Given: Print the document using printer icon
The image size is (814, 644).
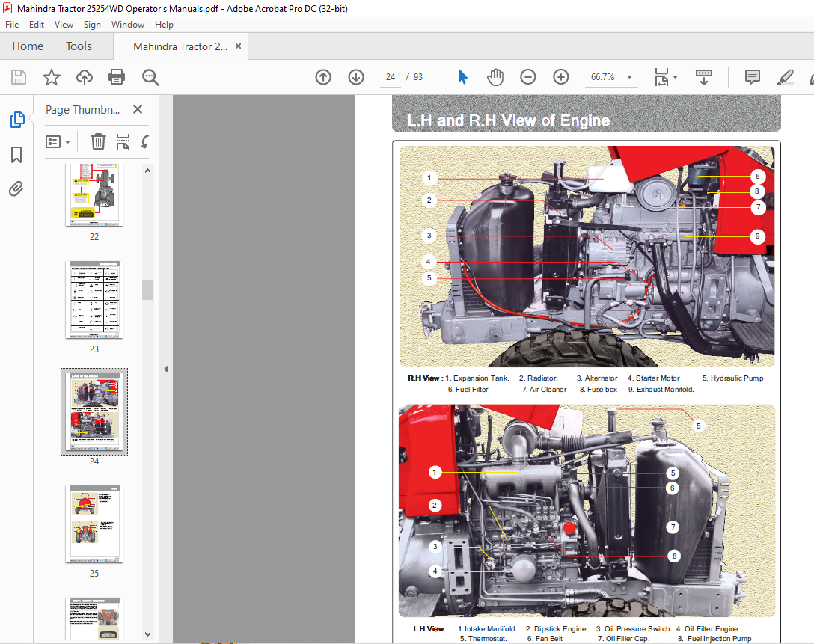Looking at the screenshot, I should (x=117, y=77).
